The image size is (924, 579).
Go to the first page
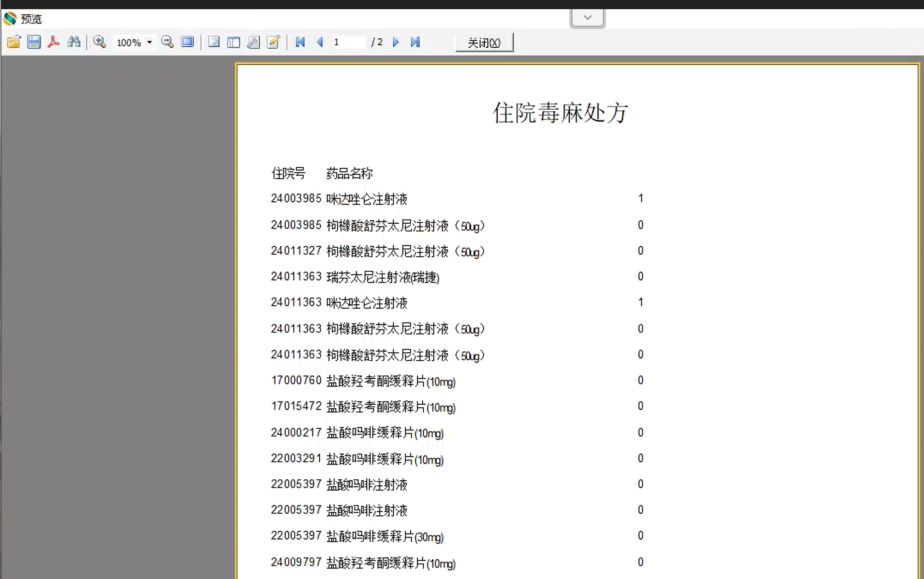300,42
